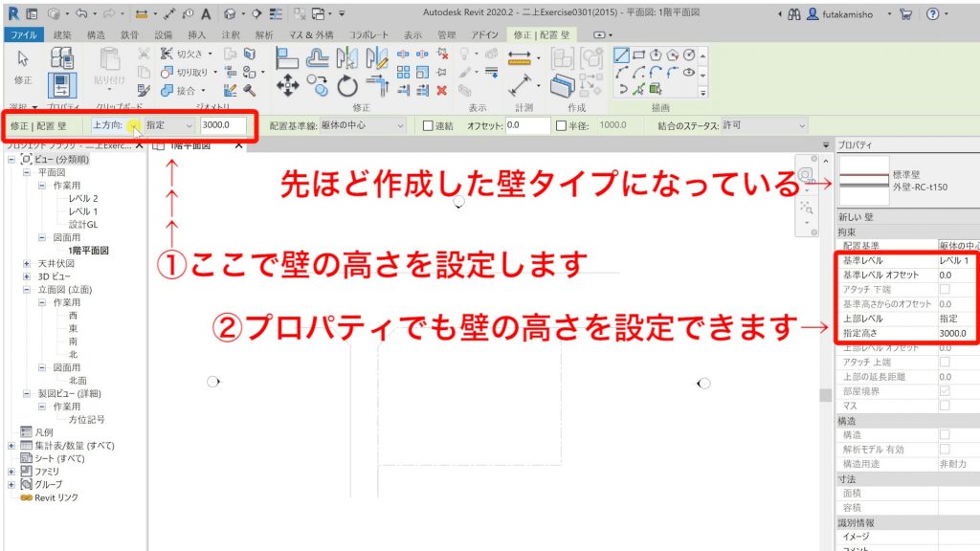Toggle the 部屋境界 checkbox in properties

click(x=945, y=391)
